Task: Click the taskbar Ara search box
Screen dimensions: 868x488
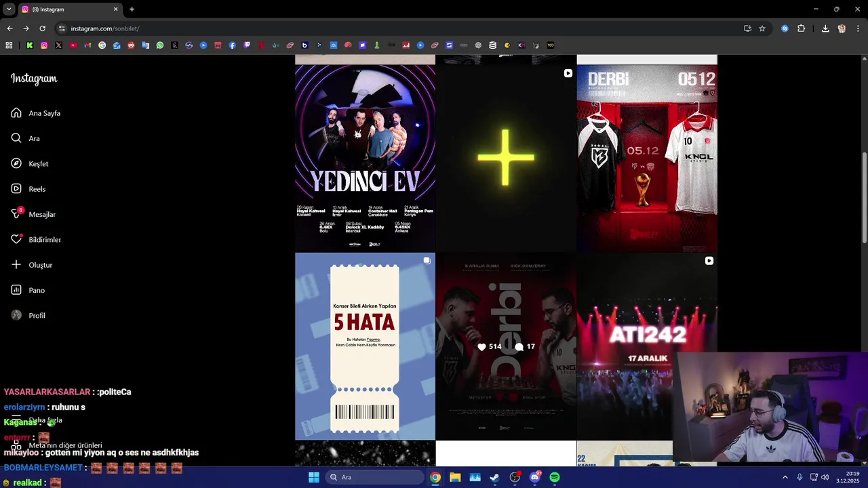Action: (x=374, y=477)
